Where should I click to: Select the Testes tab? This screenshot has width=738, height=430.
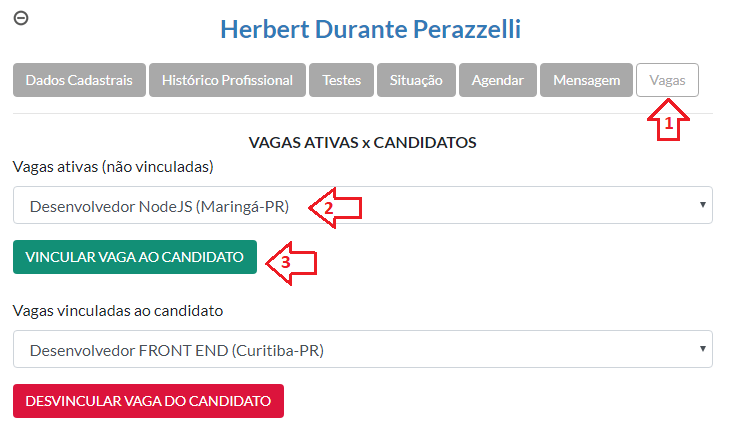coord(341,80)
